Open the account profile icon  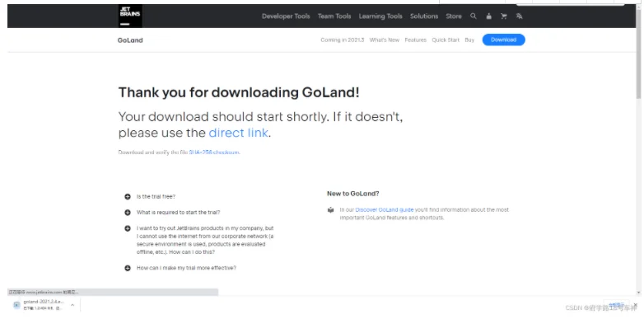488,16
